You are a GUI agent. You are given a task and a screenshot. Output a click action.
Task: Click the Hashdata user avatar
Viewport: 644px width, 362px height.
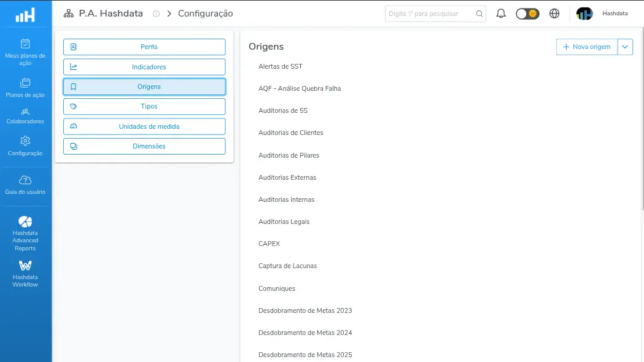[584, 13]
